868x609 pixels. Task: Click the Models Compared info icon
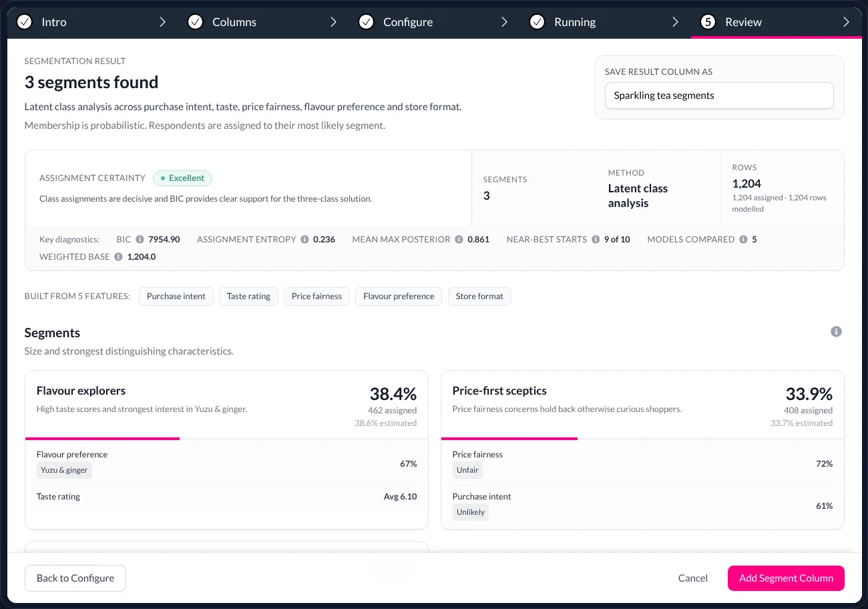(x=743, y=240)
